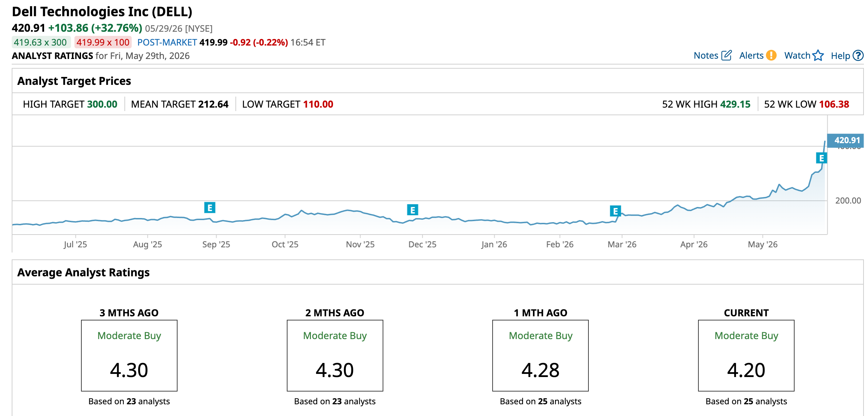Click the Alerts link
Image resolution: width=868 pixels, height=416 pixels.
pos(751,56)
